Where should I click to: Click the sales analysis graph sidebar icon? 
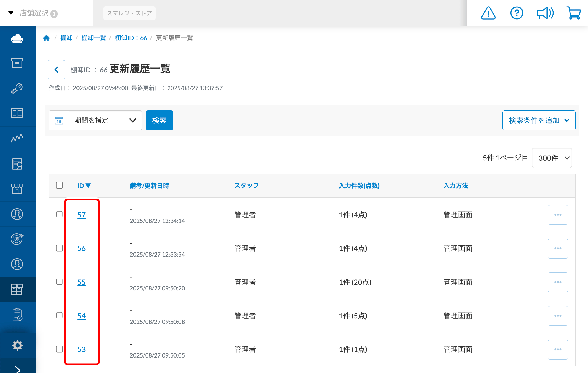pos(17,138)
